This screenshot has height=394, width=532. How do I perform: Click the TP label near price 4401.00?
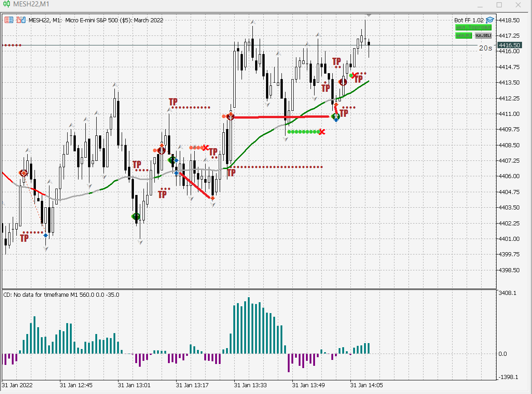(x=24, y=238)
